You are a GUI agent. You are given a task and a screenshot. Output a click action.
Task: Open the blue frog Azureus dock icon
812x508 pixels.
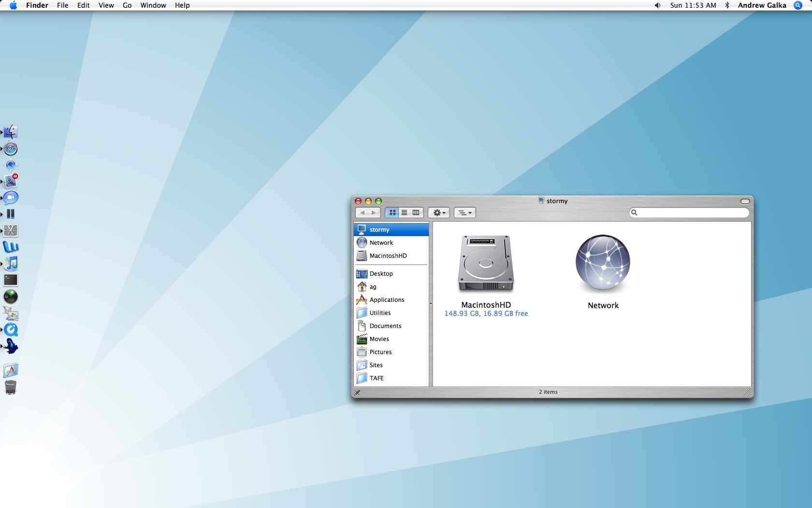(11, 346)
